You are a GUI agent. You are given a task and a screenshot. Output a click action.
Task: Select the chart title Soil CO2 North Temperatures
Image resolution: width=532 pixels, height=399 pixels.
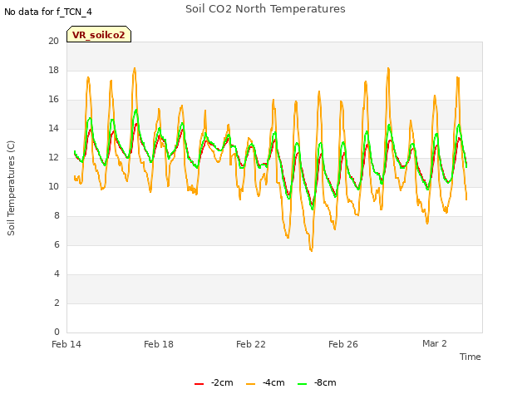pyautogui.click(x=265, y=9)
